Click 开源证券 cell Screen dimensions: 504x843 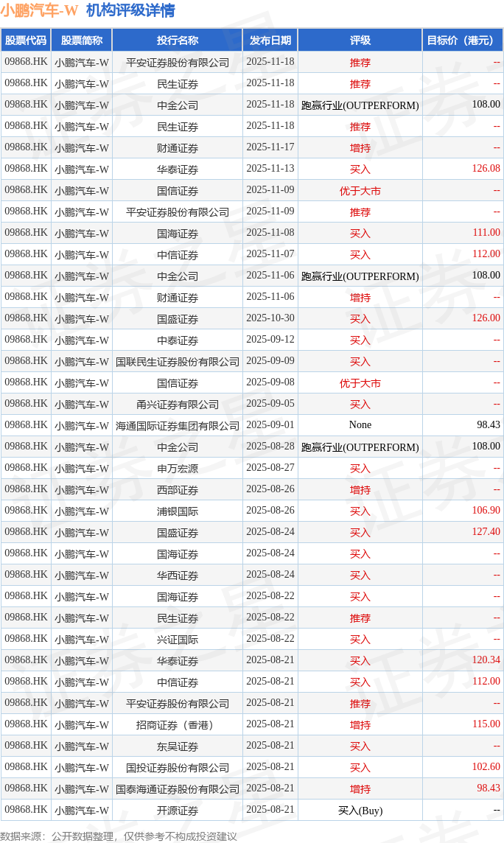pyautogui.click(x=178, y=810)
